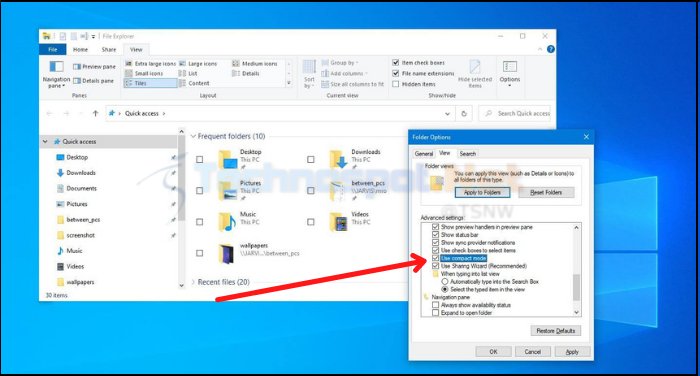Viewport: 700px width, 376px height.
Task: Collapse Quick access tree node
Action: pyautogui.click(x=45, y=142)
